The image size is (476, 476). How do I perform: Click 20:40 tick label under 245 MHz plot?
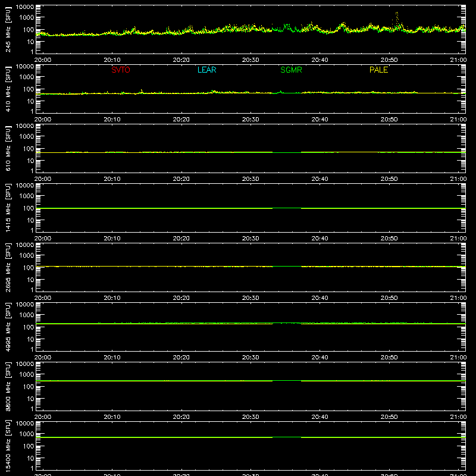pyautogui.click(x=320, y=60)
